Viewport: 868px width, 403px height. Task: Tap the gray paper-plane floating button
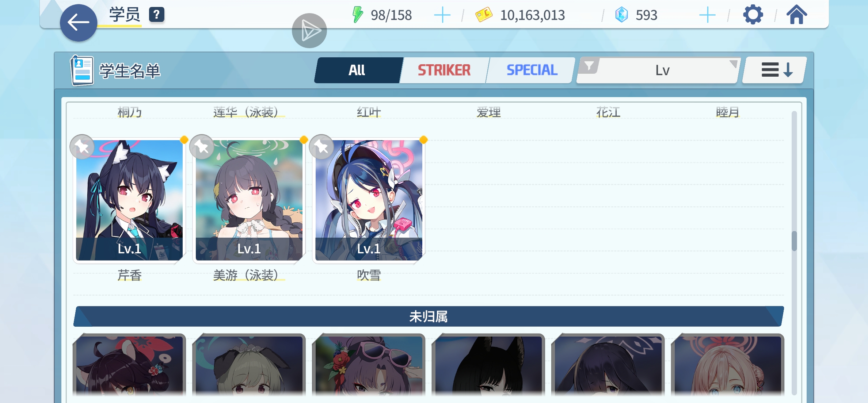pos(309,31)
